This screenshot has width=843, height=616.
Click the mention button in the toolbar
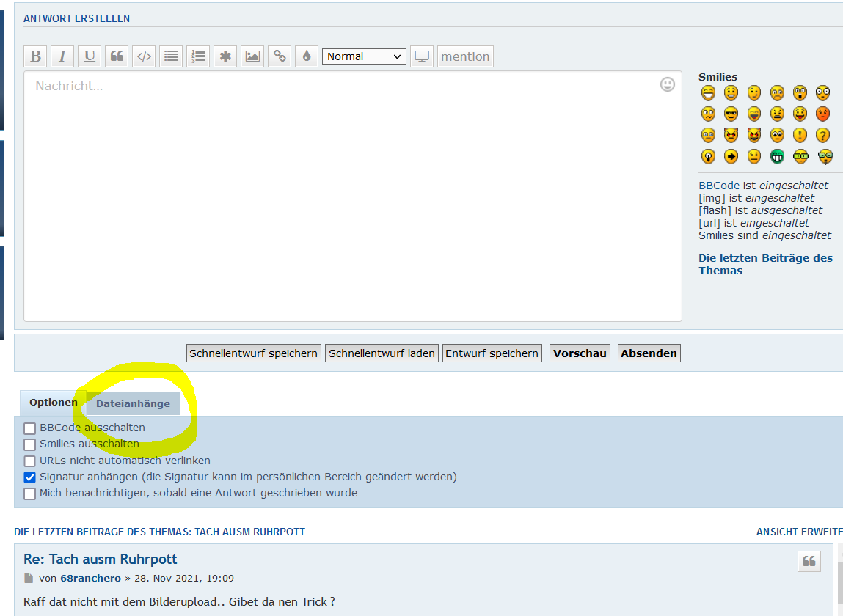(466, 56)
